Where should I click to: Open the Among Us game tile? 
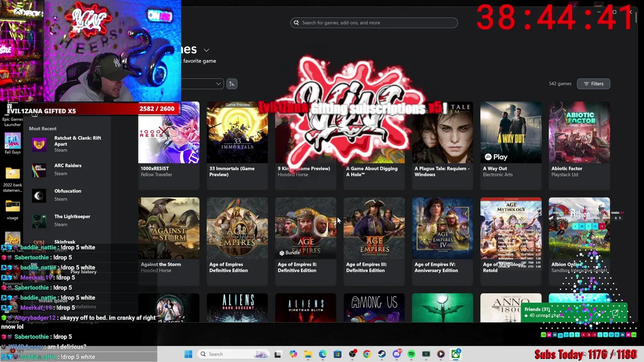click(374, 308)
